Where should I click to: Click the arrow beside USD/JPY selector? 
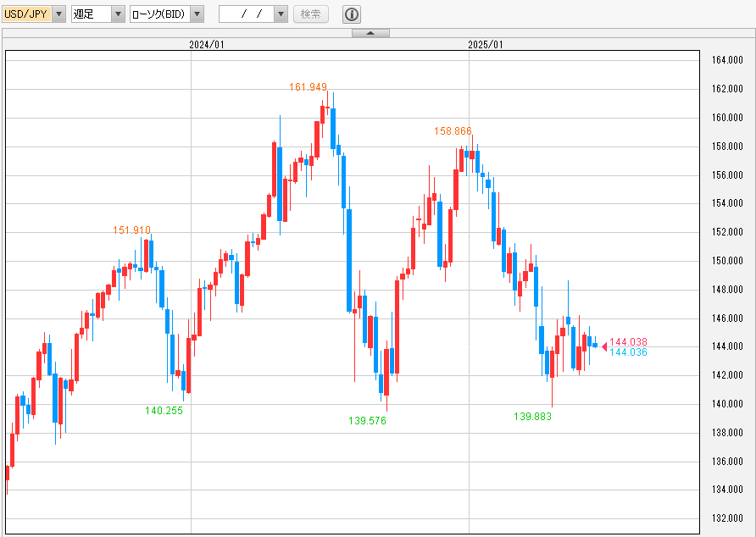(x=58, y=14)
